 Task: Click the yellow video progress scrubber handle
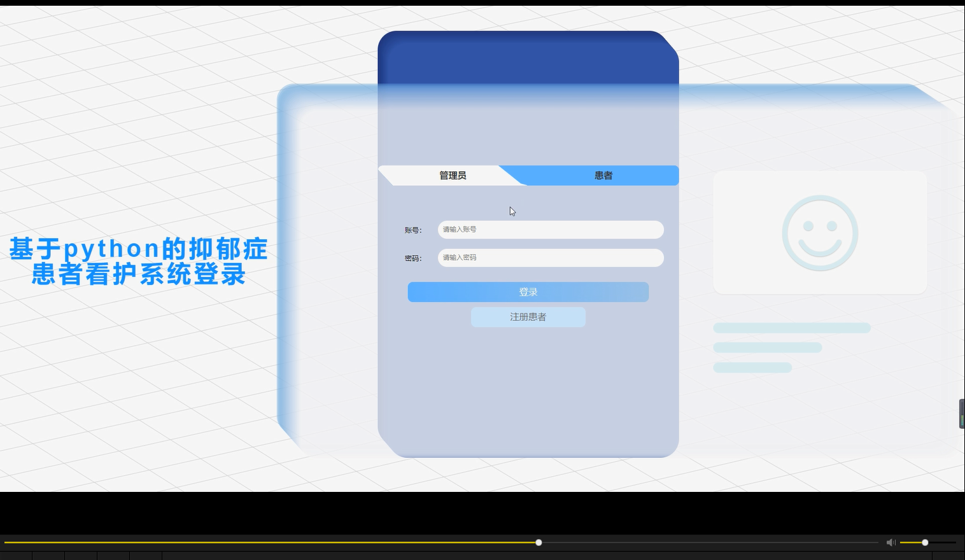[539, 542]
